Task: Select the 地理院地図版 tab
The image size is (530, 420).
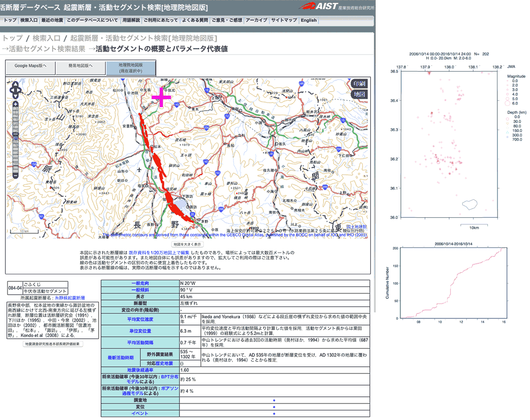Action: [131, 68]
